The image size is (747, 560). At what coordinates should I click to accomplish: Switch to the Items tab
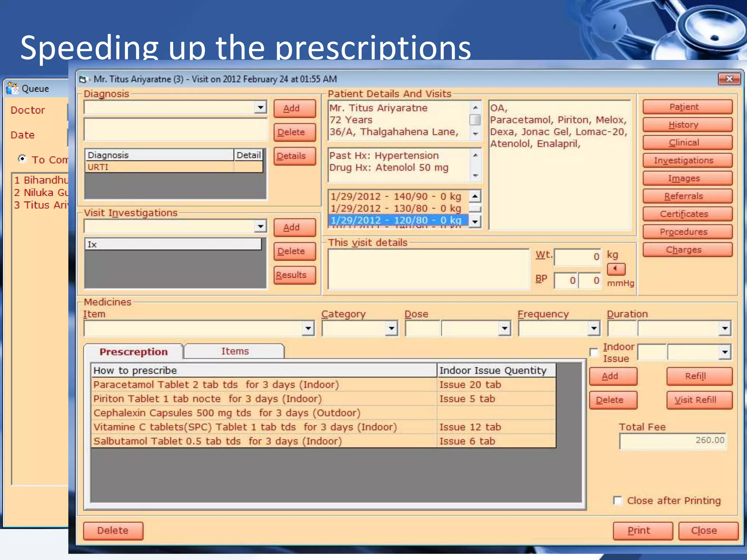[x=235, y=351]
